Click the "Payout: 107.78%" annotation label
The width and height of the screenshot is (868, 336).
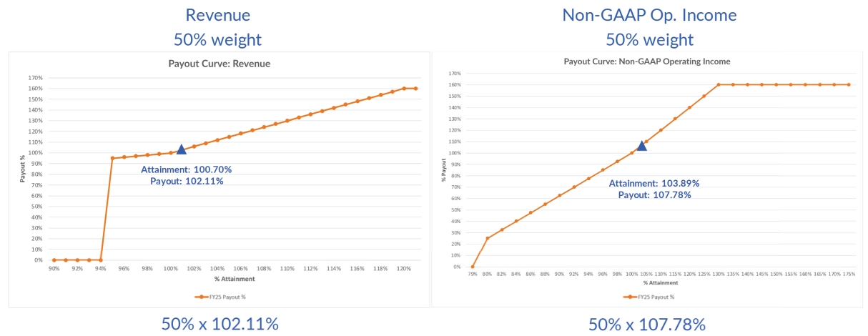tap(654, 194)
